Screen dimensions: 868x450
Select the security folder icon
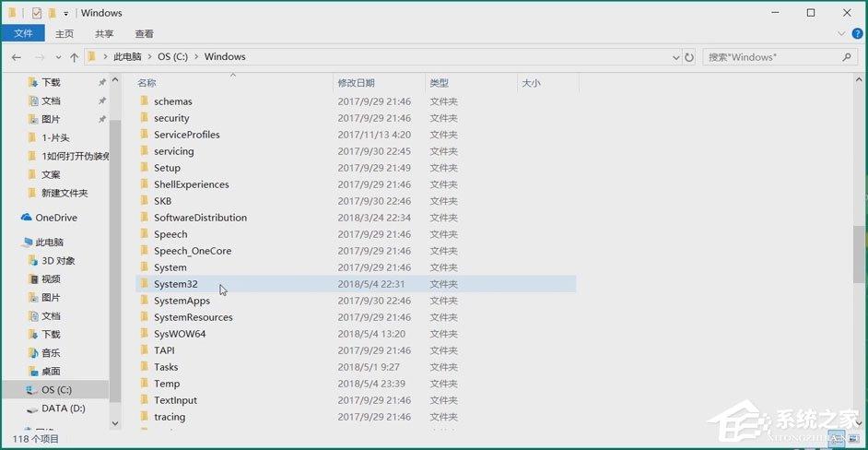145,117
